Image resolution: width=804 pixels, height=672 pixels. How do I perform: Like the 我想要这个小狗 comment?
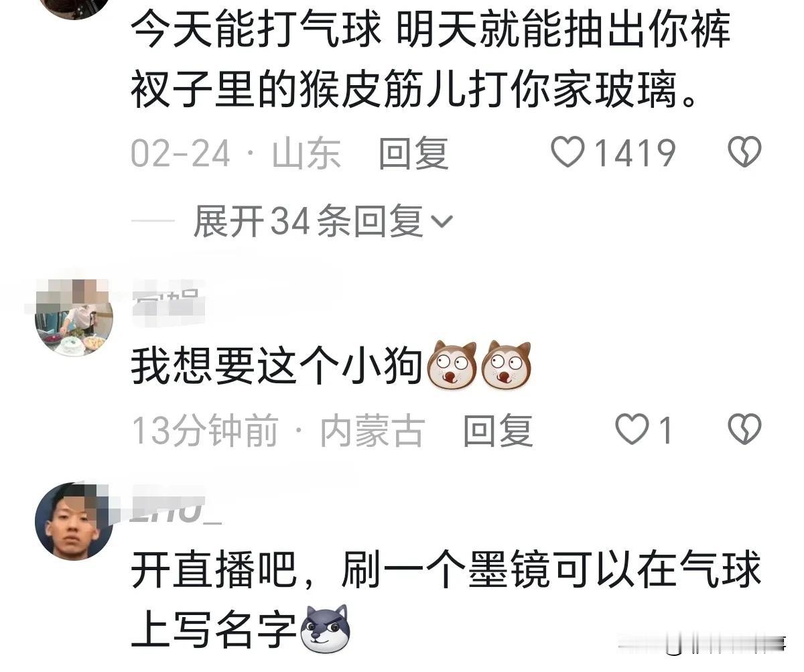[632, 429]
